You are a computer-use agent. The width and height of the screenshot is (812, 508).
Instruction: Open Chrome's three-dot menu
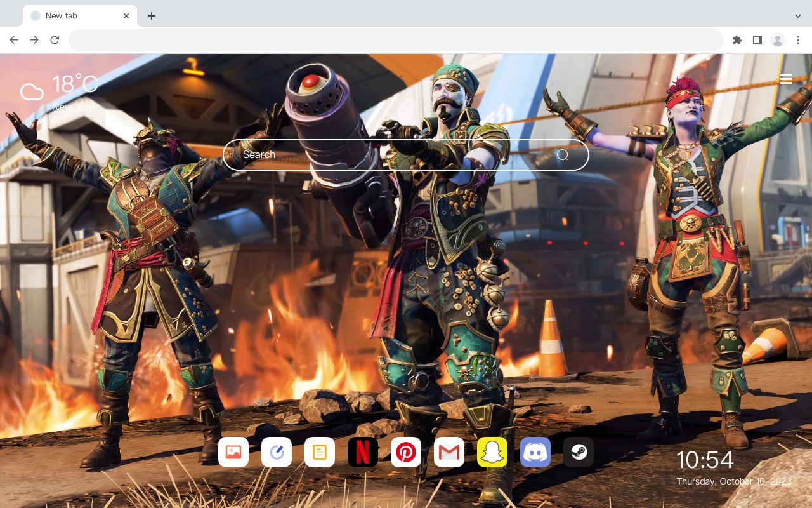798,40
